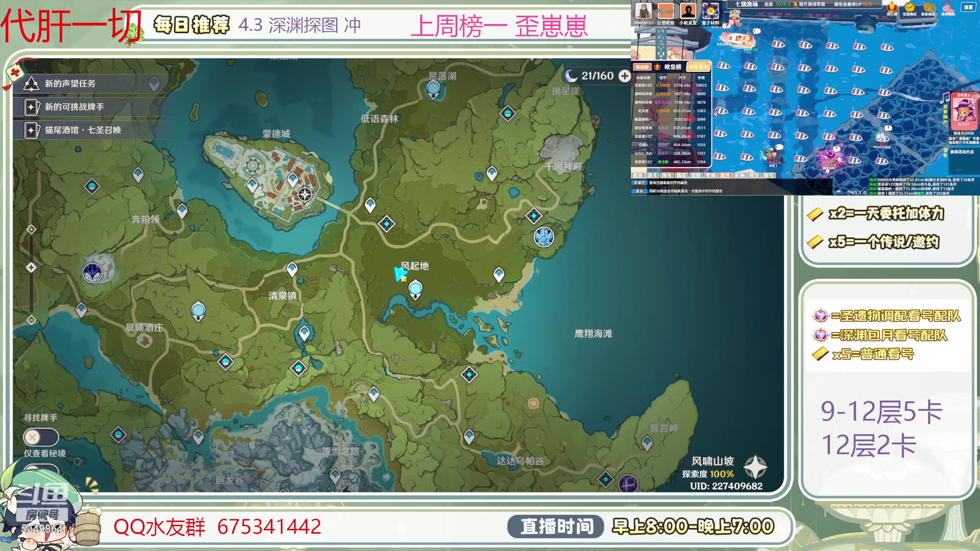Click the 收益榜 button
The width and height of the screenshot is (980, 551).
(642, 67)
